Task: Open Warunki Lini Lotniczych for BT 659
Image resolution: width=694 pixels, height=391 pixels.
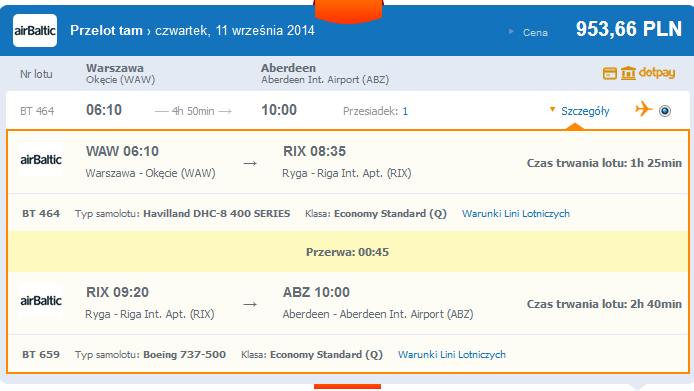Action: coord(451,354)
